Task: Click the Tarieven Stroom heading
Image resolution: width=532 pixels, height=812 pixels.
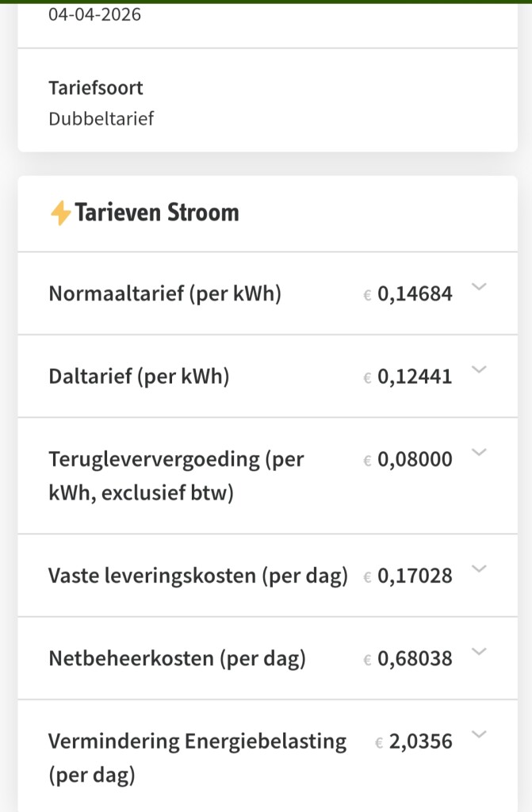Action: (156, 213)
